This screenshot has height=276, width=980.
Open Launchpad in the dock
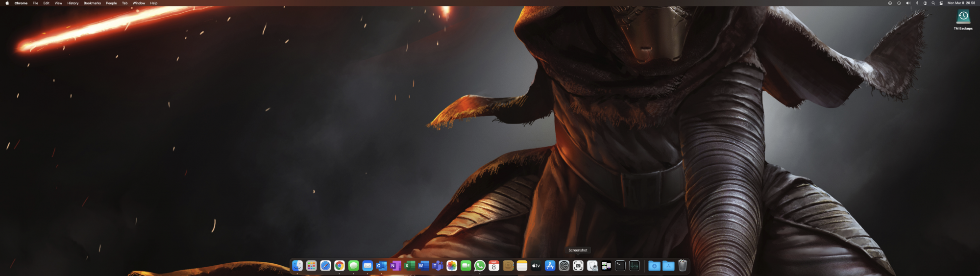[311, 266]
